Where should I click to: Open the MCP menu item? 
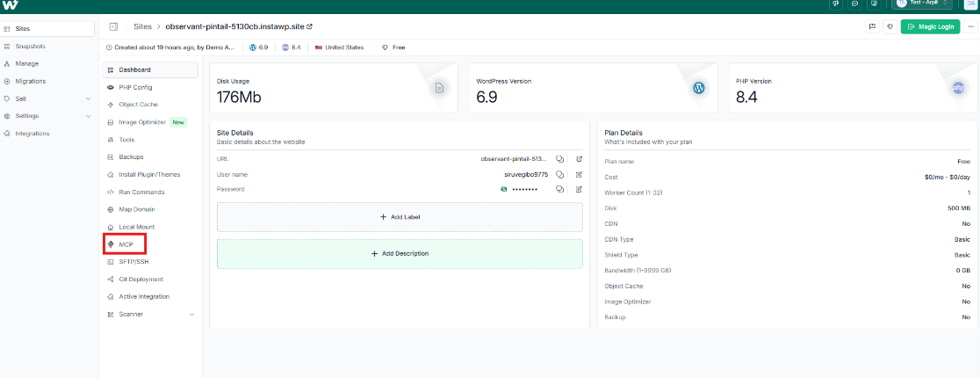(125, 244)
